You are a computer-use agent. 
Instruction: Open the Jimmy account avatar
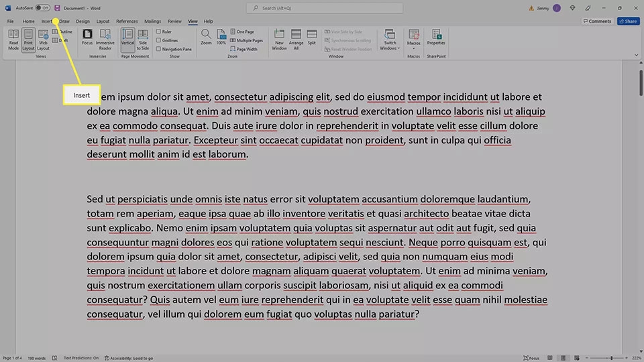(557, 8)
